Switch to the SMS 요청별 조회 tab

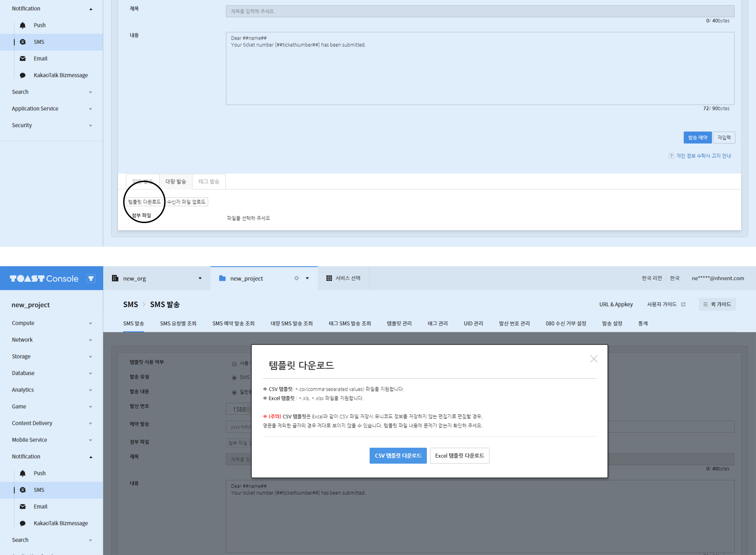(178, 323)
